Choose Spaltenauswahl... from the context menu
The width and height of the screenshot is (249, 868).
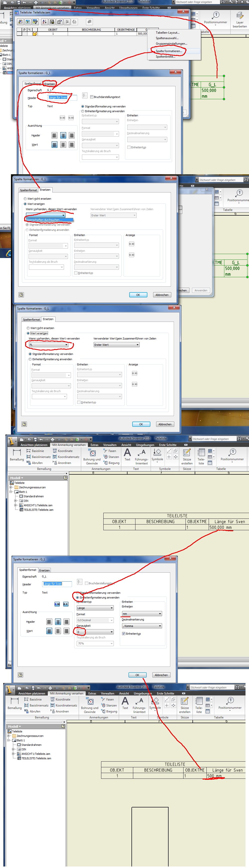[167, 38]
